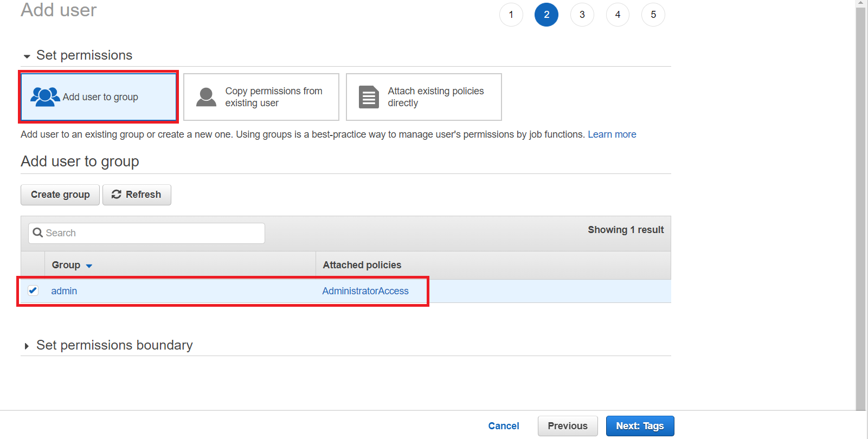The width and height of the screenshot is (868, 439).
Task: Choose Copy permissions from existing user
Action: (x=261, y=97)
